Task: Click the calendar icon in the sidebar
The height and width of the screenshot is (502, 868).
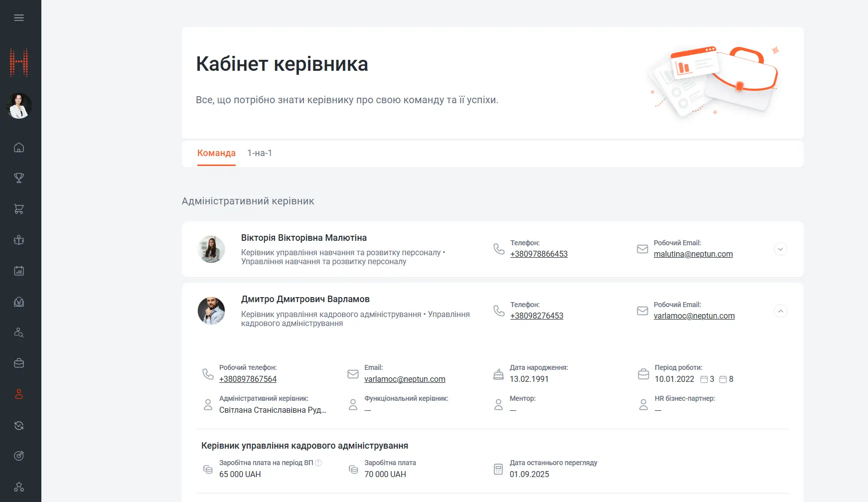Action: pyautogui.click(x=19, y=271)
